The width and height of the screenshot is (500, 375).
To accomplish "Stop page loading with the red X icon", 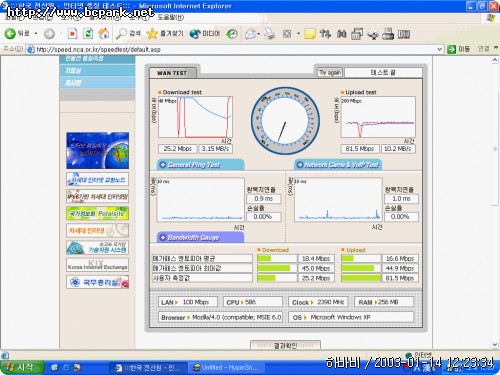I will pos(72,34).
